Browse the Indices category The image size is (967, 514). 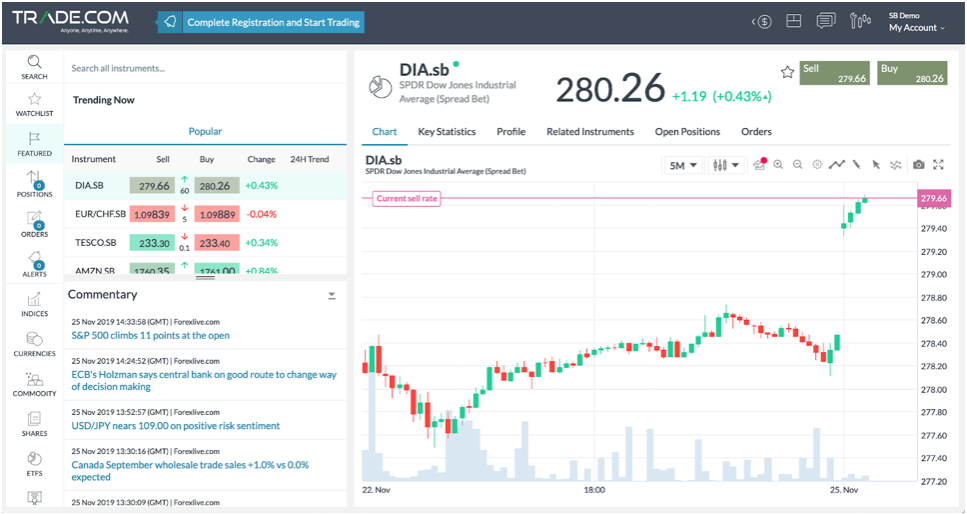(34, 304)
